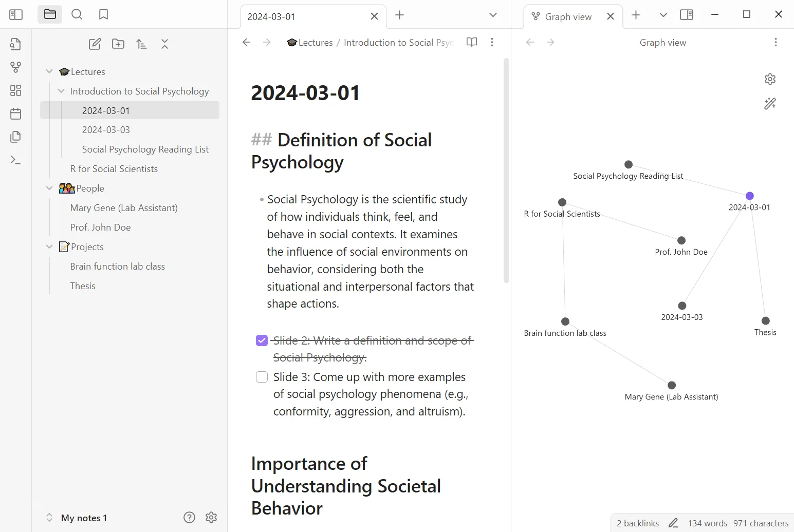The width and height of the screenshot is (794, 532).
Task: Change the file explorer sort order
Action: [141, 44]
